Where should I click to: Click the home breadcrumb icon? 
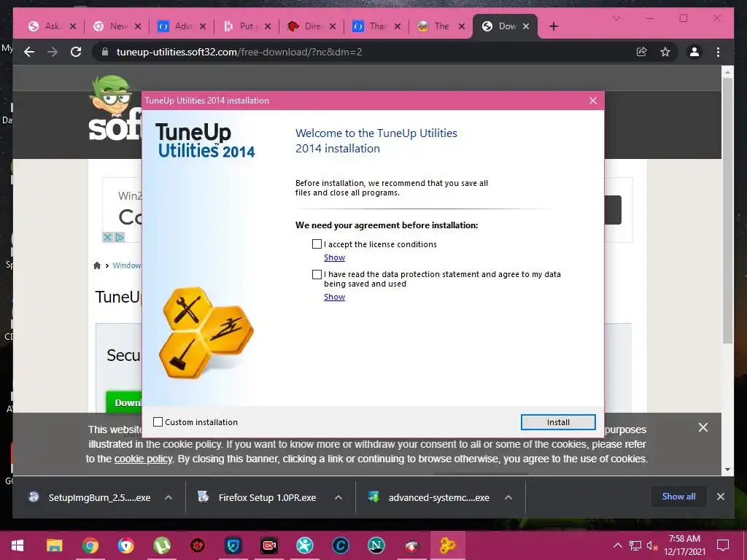[97, 265]
